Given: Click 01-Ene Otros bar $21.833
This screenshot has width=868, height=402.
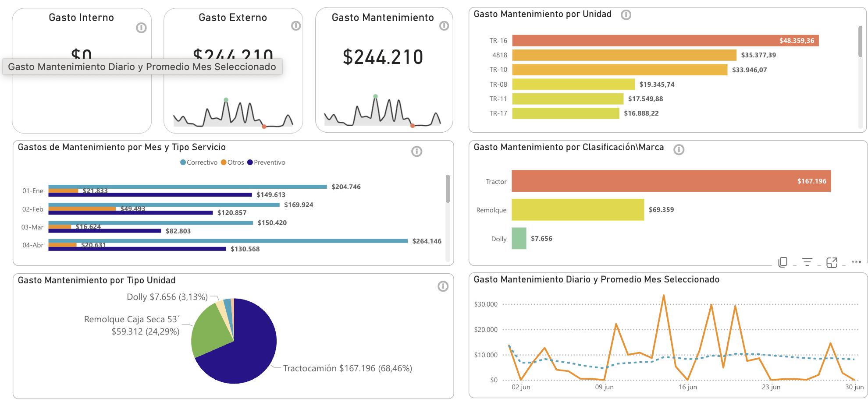Looking at the screenshot, I should click(63, 191).
